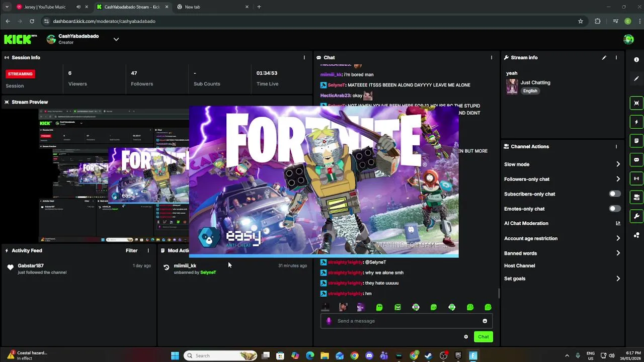Mute the YouTube Music tab audio icon
644x362 pixels.
pyautogui.click(x=78, y=7)
